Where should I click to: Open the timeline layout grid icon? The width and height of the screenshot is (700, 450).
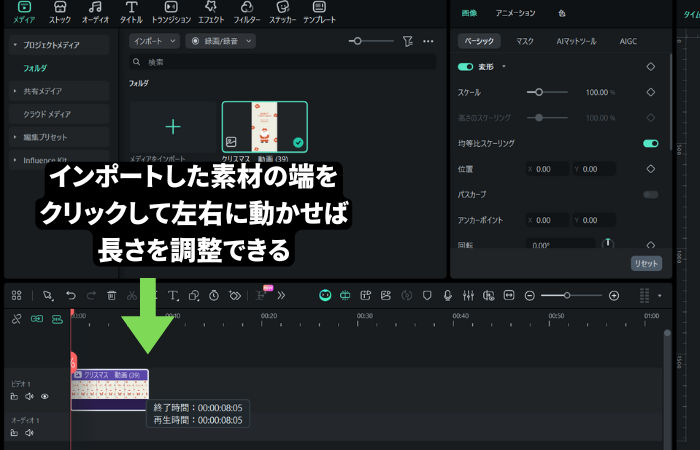(17, 295)
